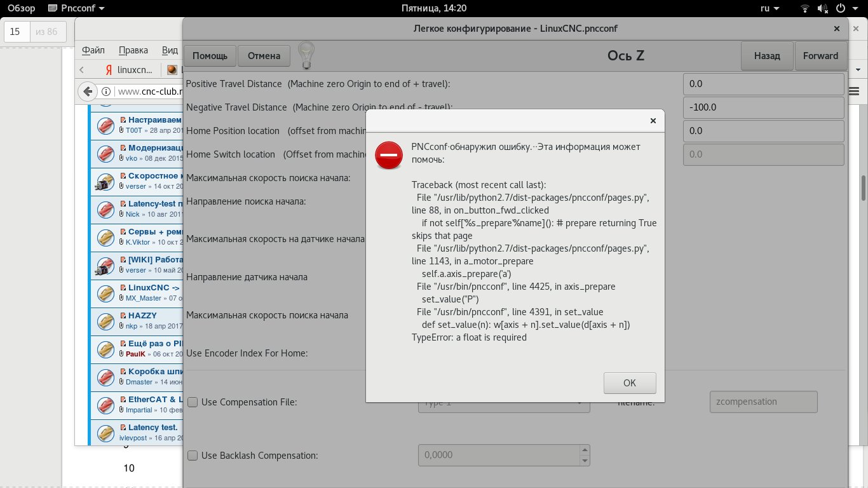
Task: Click the topic icon beside Настраиваем
Action: click(x=105, y=126)
